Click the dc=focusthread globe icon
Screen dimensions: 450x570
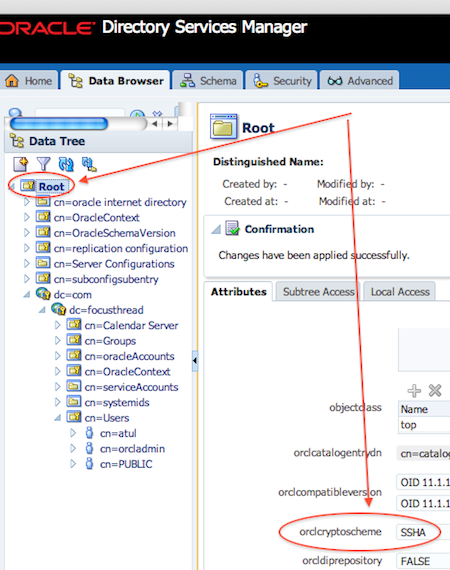(x=58, y=309)
